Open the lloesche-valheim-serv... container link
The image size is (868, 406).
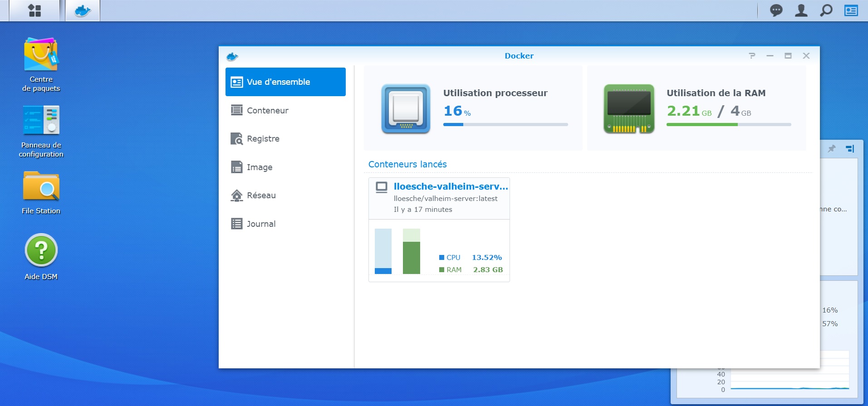point(451,186)
